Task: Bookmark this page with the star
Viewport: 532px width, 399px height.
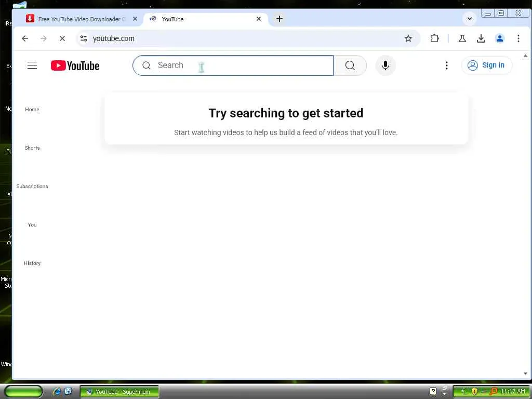Action: click(408, 38)
